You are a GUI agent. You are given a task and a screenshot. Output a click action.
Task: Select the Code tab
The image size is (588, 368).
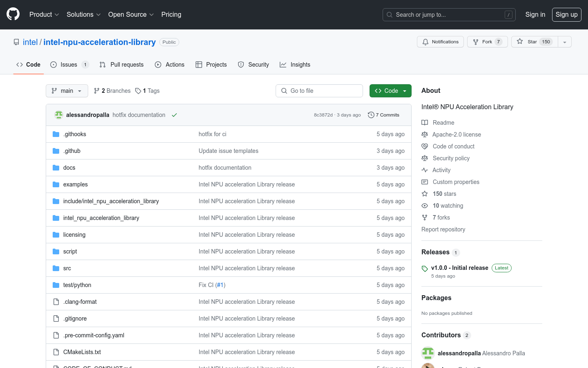pyautogui.click(x=28, y=65)
